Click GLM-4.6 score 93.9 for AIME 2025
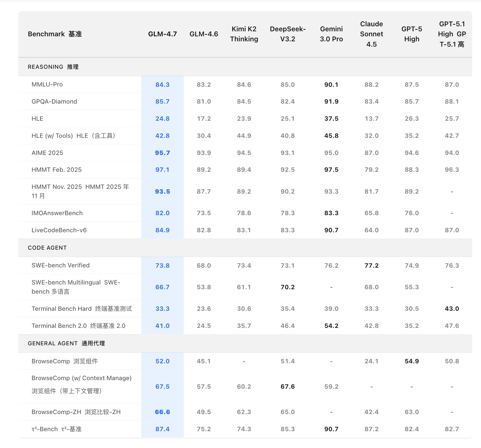This screenshot has height=448, width=481. pyautogui.click(x=204, y=153)
